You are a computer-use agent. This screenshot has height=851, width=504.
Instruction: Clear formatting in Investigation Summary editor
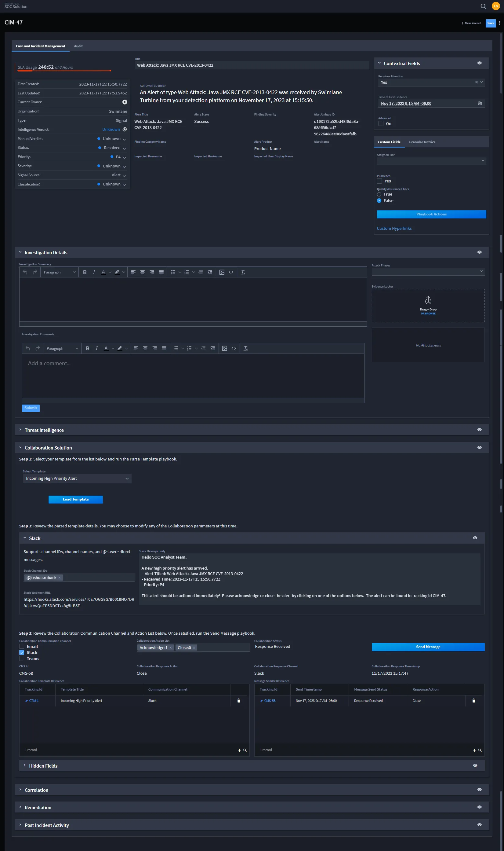tap(243, 272)
